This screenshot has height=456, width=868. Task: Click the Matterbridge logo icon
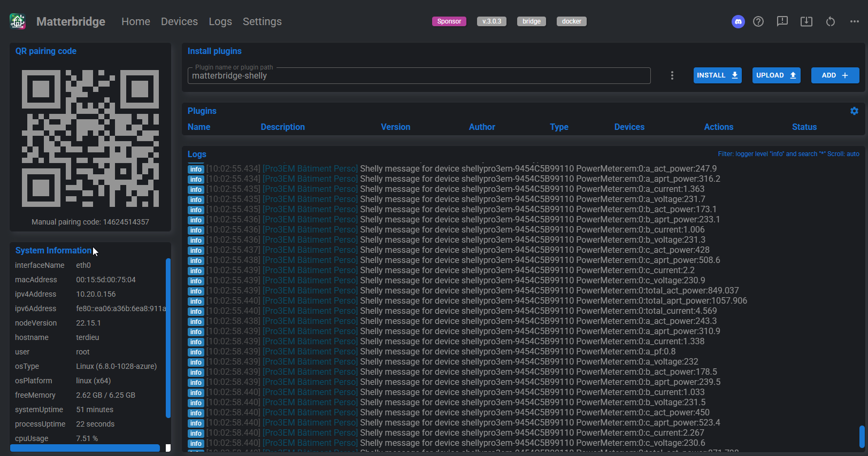pos(18,21)
